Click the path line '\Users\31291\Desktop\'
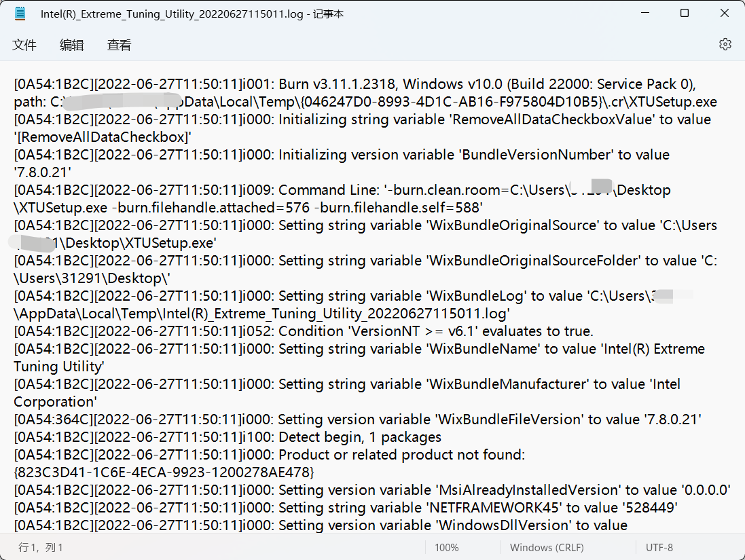Viewport: 745px width, 560px height. click(x=92, y=278)
